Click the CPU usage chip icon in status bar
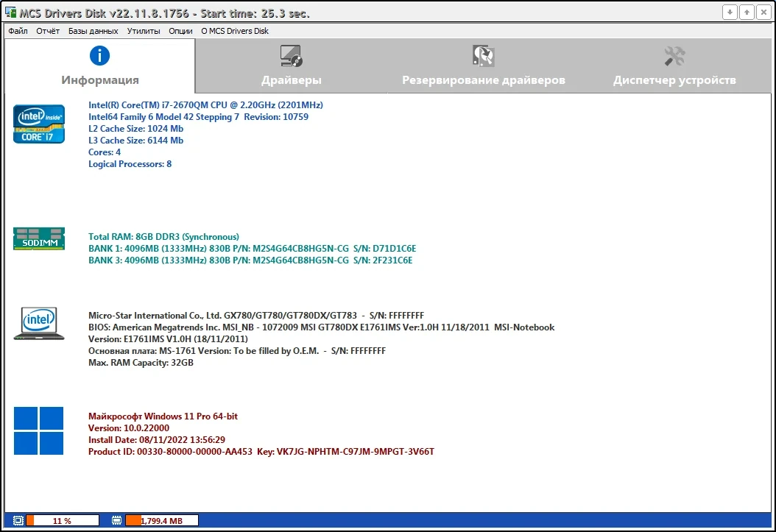Image resolution: width=776 pixels, height=532 pixels. coord(18,520)
